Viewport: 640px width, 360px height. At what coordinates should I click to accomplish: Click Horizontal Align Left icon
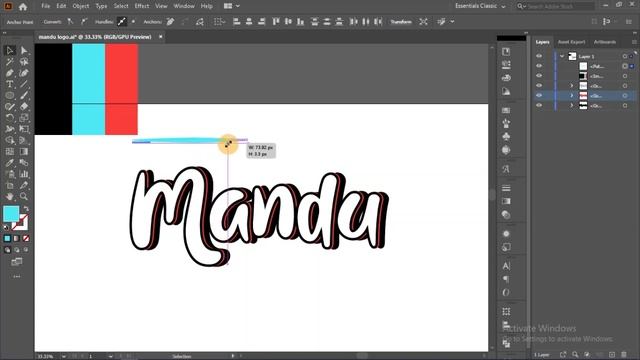(x=237, y=22)
